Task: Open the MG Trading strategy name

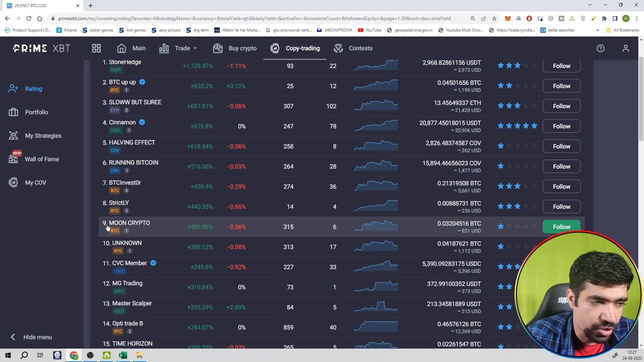Action: pos(127,284)
